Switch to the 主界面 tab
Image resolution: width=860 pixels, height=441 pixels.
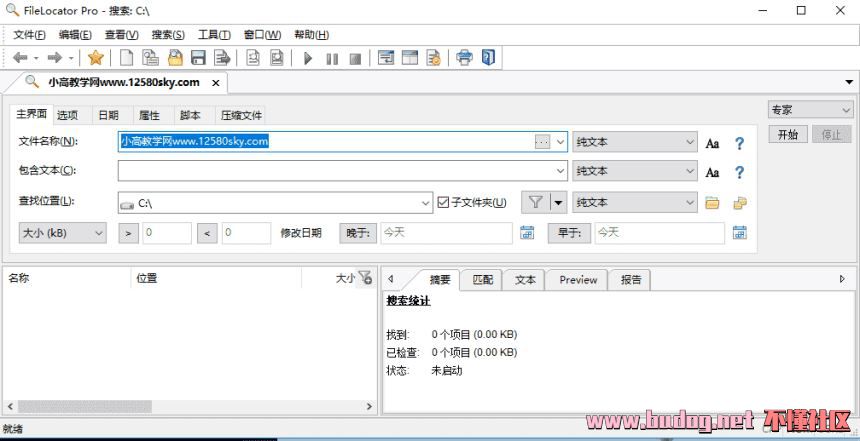pos(32,114)
